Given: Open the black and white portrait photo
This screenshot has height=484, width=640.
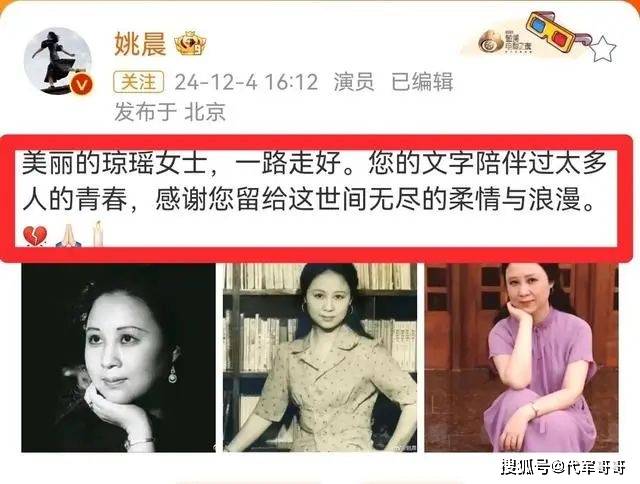Looking at the screenshot, I should [x=118, y=357].
